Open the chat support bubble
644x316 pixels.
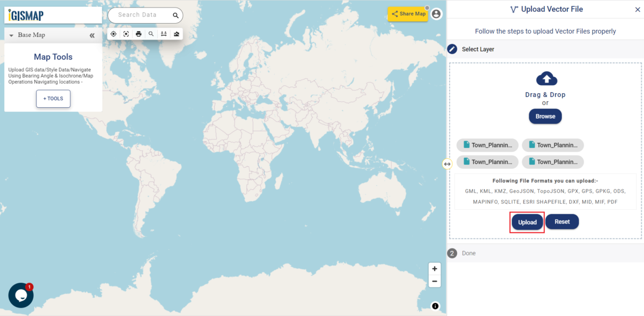coord(20,295)
